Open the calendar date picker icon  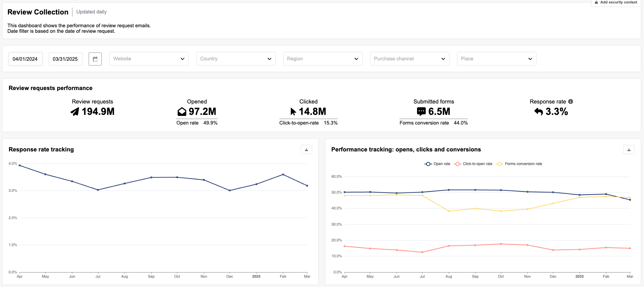[95, 59]
